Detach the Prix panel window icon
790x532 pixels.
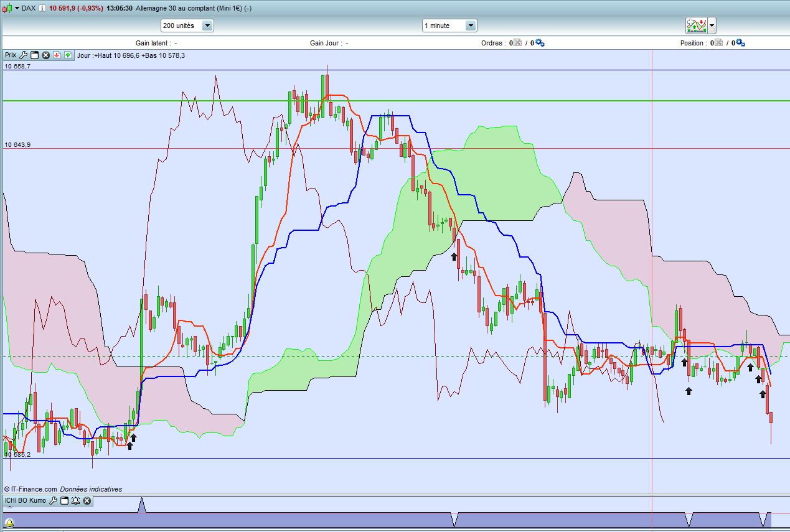pos(34,55)
